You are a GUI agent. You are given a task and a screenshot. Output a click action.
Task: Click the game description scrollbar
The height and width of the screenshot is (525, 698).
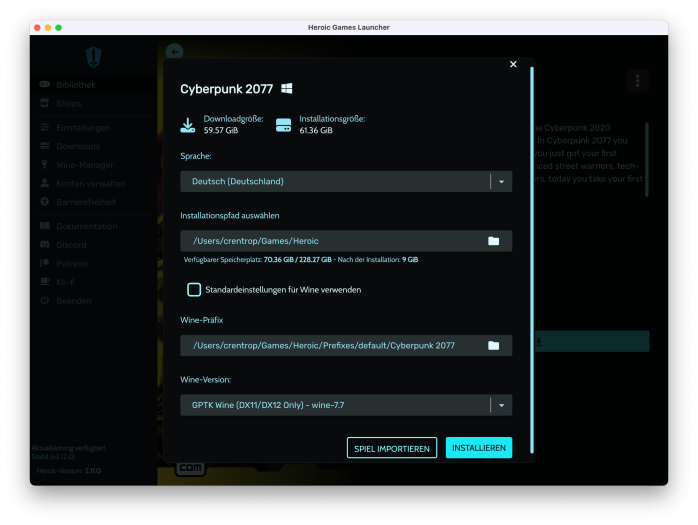pyautogui.click(x=646, y=159)
